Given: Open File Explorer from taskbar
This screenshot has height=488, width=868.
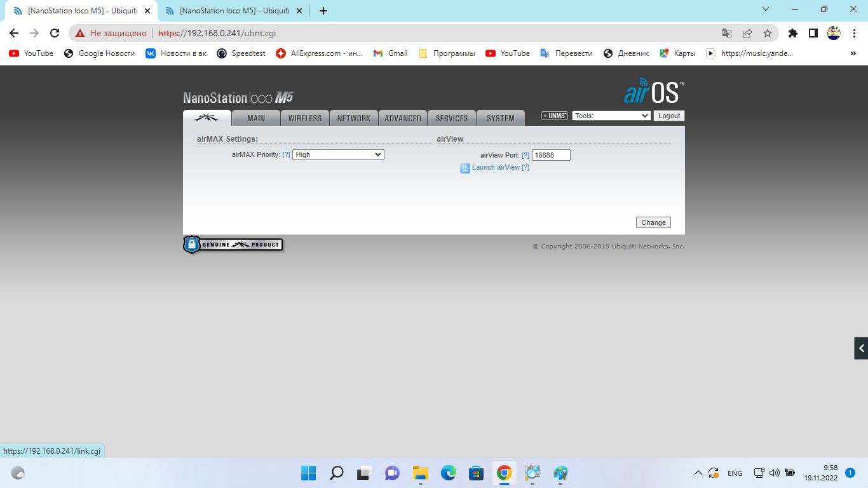Looking at the screenshot, I should click(x=420, y=473).
